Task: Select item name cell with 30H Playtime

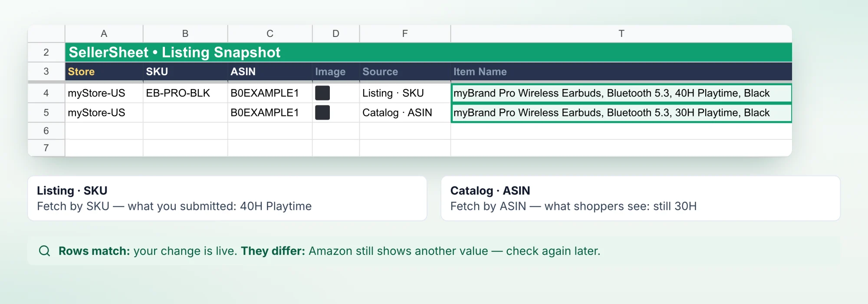Action: tap(621, 112)
